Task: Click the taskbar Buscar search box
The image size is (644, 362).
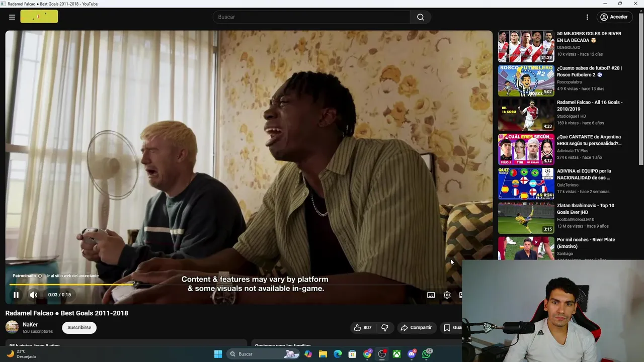Action: click(263, 354)
